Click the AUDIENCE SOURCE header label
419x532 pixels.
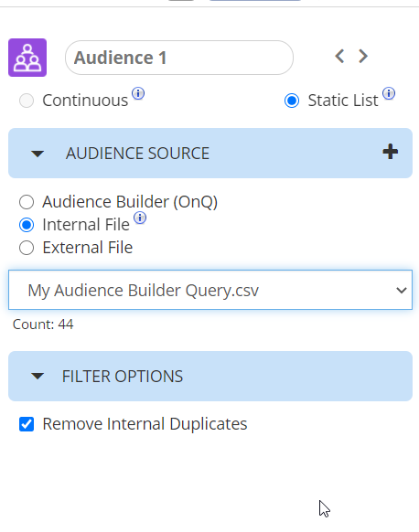(137, 154)
